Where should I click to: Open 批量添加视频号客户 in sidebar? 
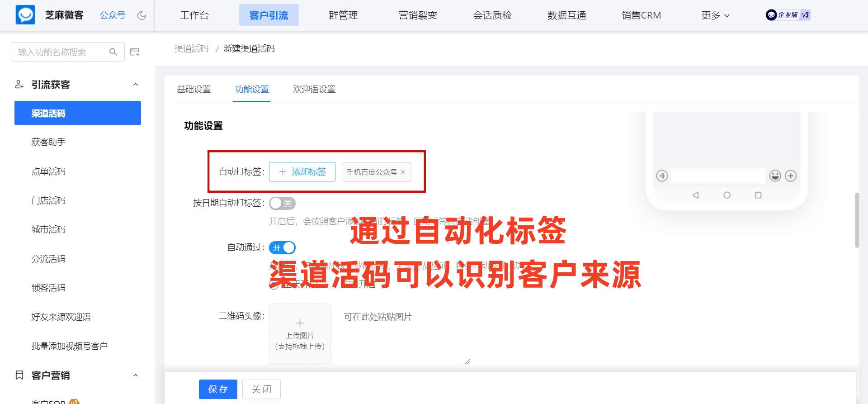[x=70, y=346]
